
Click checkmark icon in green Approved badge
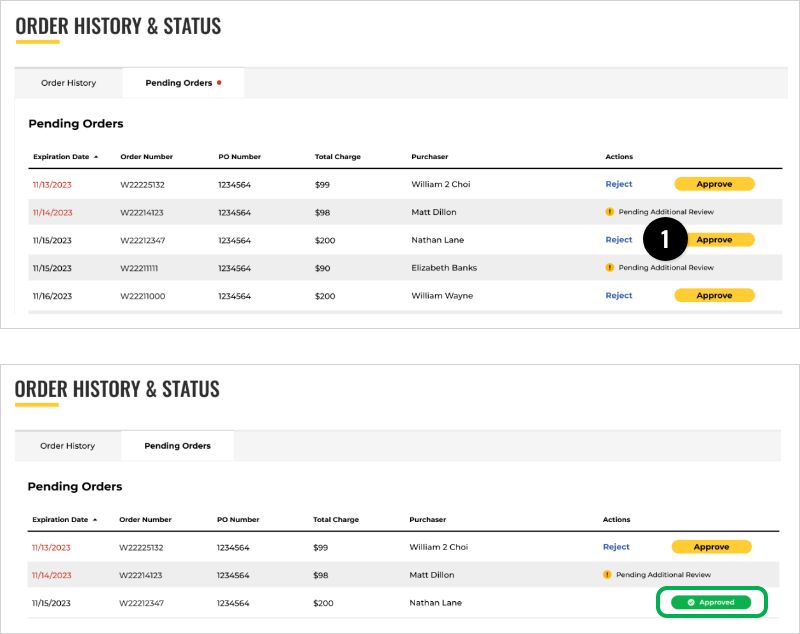pyautogui.click(x=691, y=602)
